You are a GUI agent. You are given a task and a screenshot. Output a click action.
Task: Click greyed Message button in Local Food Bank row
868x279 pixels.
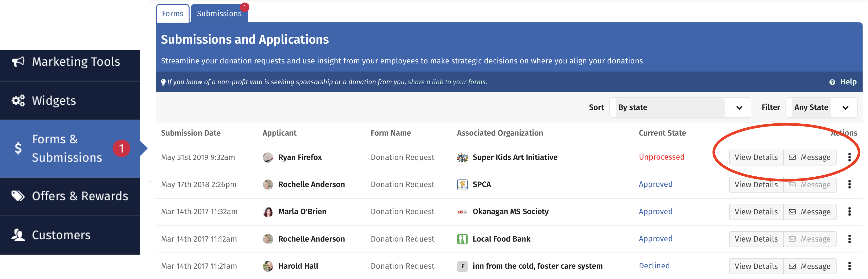(x=810, y=239)
